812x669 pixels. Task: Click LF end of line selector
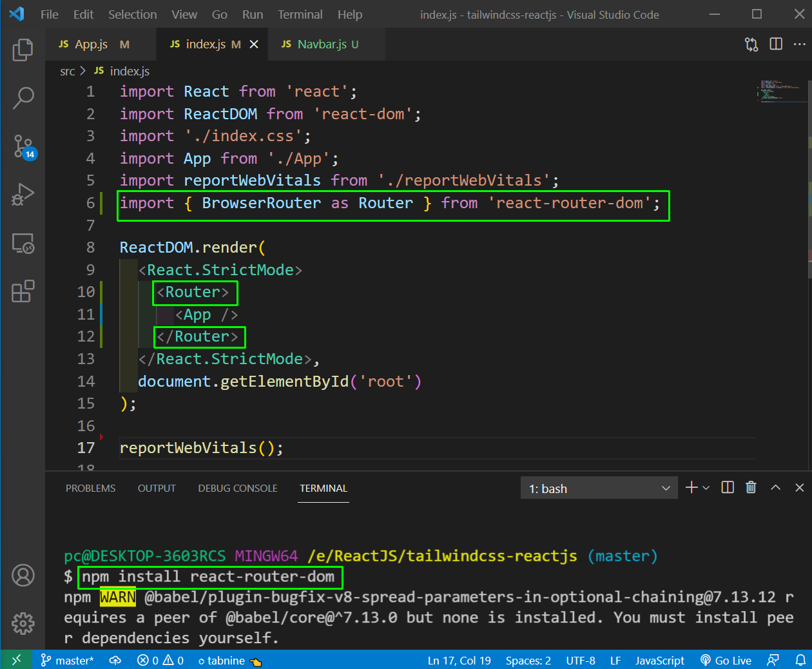(x=615, y=660)
